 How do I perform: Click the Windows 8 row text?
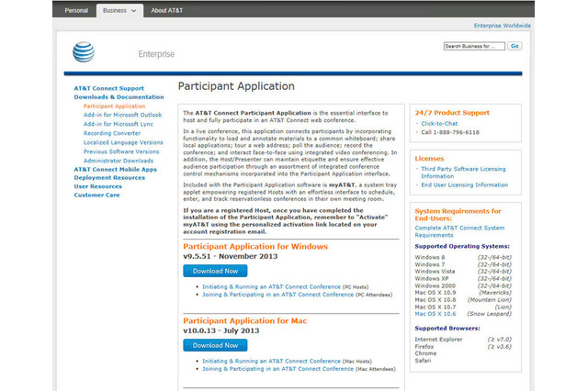(x=430, y=257)
